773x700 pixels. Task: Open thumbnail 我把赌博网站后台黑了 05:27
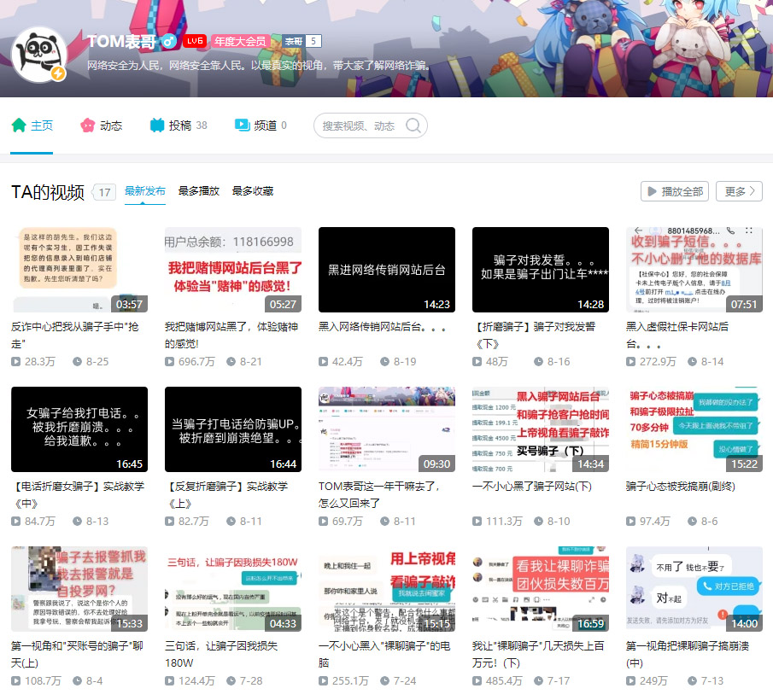point(233,270)
